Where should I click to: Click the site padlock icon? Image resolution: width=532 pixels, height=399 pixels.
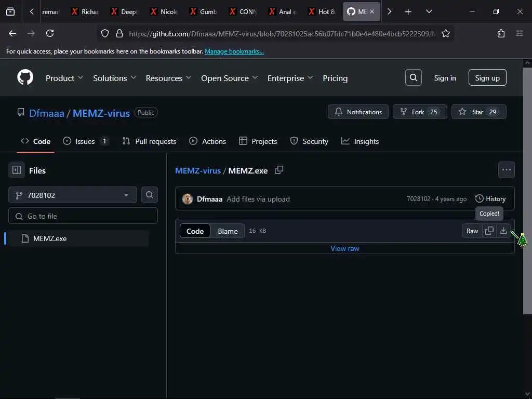[119, 33]
